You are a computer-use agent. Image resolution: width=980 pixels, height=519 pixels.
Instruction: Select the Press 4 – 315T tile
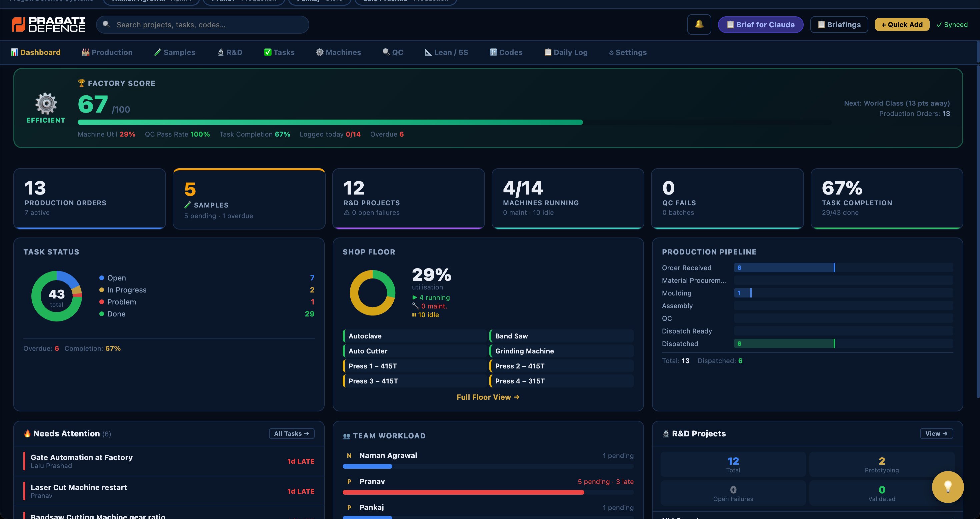pyautogui.click(x=561, y=381)
